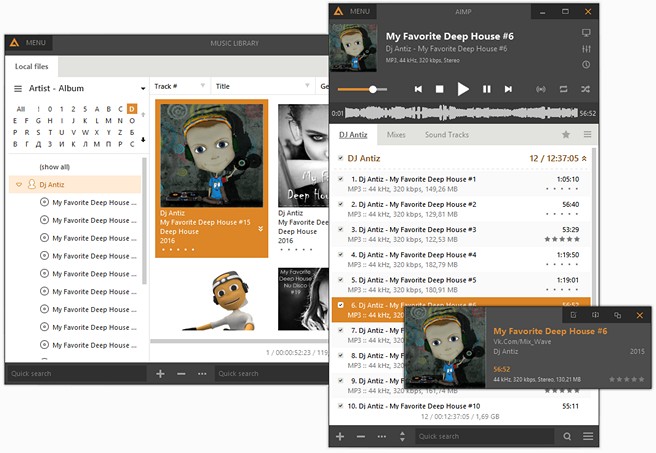Open playlist sorting arrows button

[402, 436]
